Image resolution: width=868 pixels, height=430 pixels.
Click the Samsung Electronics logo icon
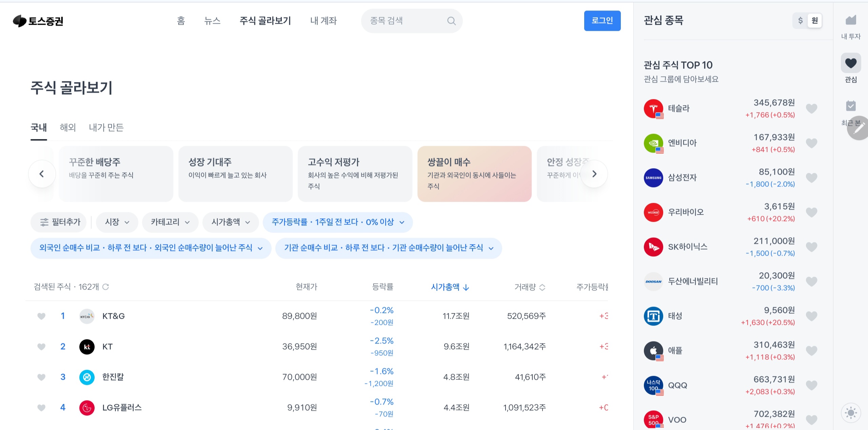click(653, 178)
